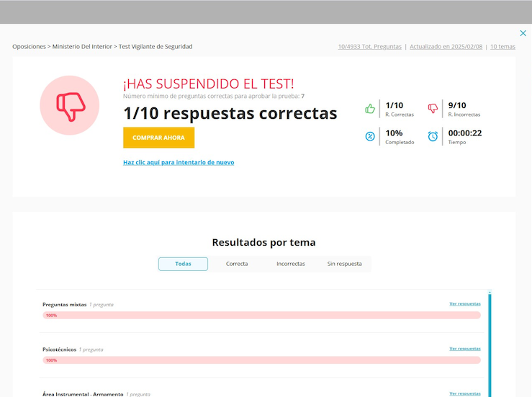Click the link to retry the test

click(179, 162)
